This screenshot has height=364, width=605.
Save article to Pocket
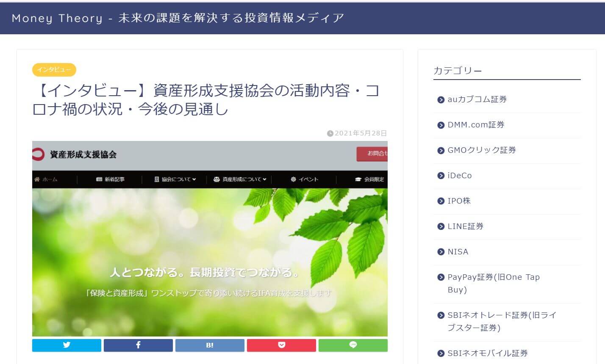click(281, 345)
